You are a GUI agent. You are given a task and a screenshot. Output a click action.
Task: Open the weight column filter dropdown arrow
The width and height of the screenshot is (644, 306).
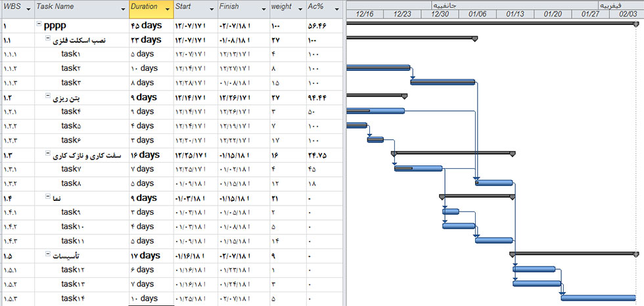(299, 8)
